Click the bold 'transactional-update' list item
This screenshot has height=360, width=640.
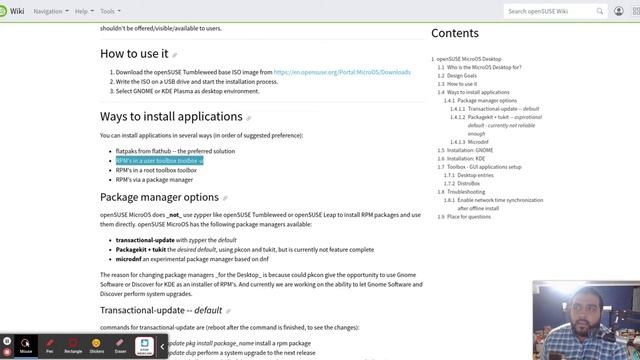[145, 240]
